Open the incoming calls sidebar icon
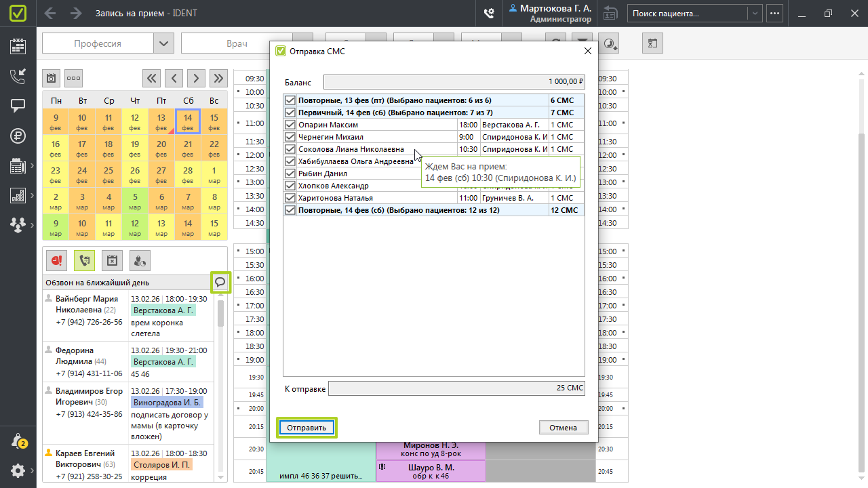Image resolution: width=868 pixels, height=488 pixels. [x=18, y=76]
